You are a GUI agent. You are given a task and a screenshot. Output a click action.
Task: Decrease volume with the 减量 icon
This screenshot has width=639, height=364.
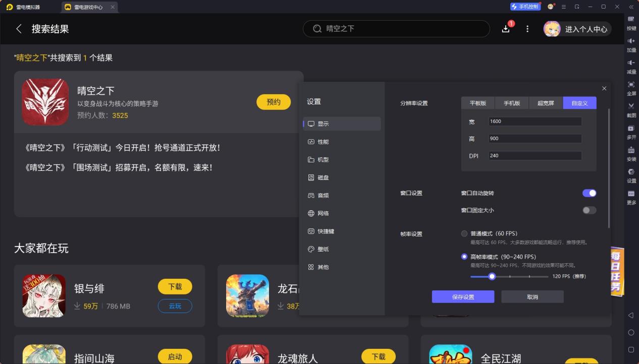[631, 67]
